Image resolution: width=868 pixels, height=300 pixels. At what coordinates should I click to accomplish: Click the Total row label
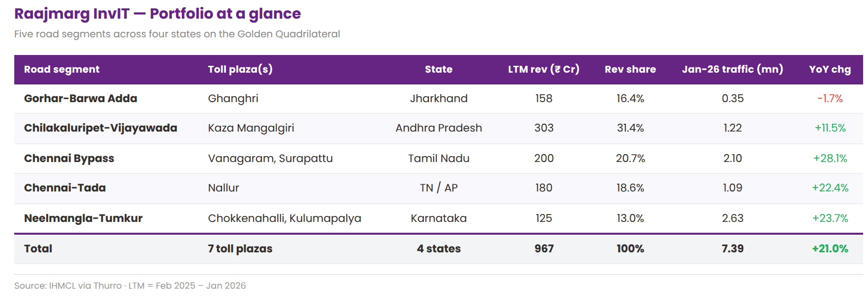click(38, 248)
